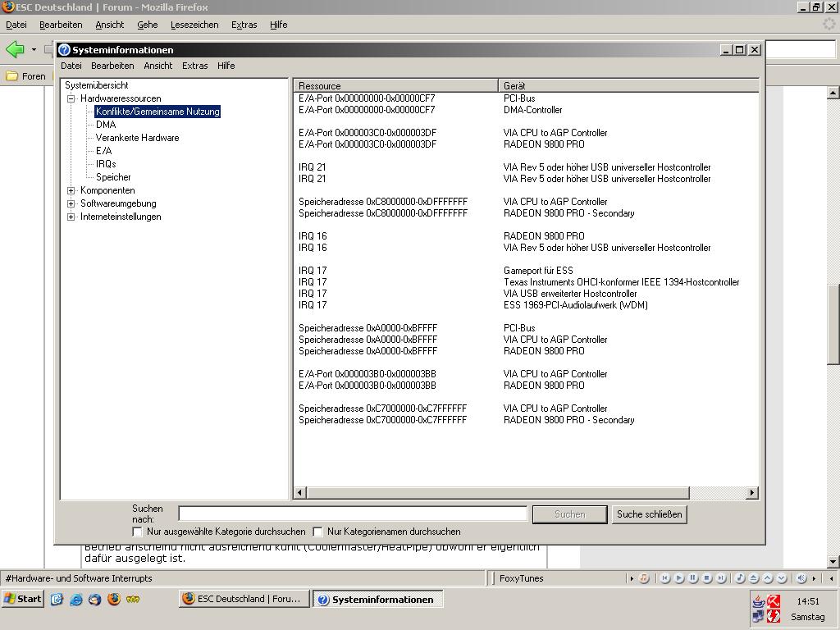This screenshot has height=630, width=840.
Task: Enable Nur Kategorienamen durchsuchen checkbox
Action: pos(317,532)
